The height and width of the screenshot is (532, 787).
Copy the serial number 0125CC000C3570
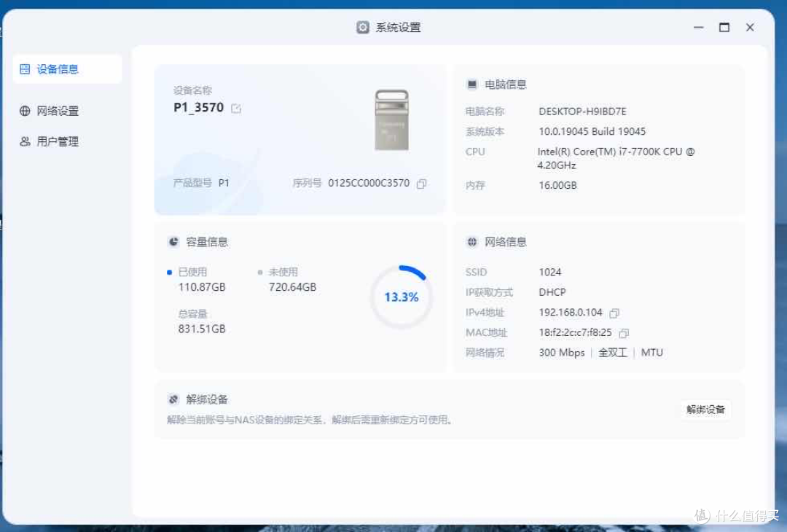422,184
